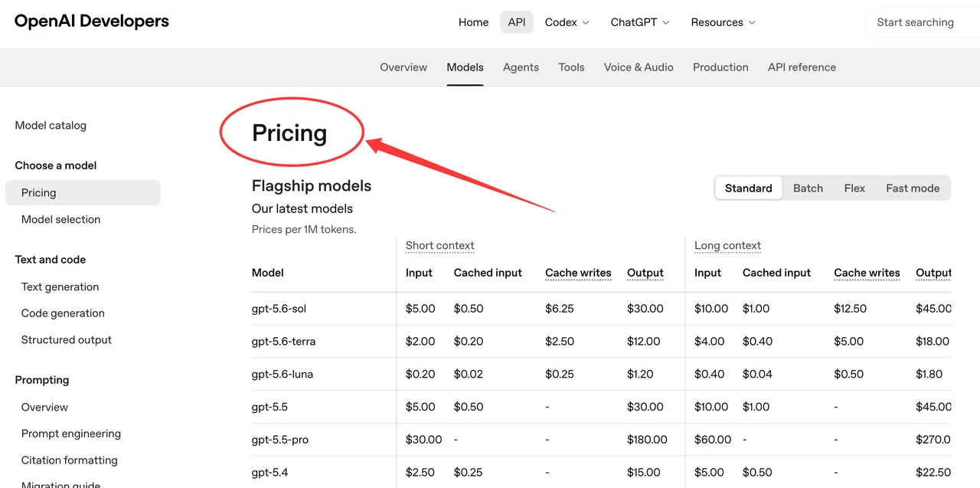Switch to the Agents tab

pyautogui.click(x=521, y=67)
